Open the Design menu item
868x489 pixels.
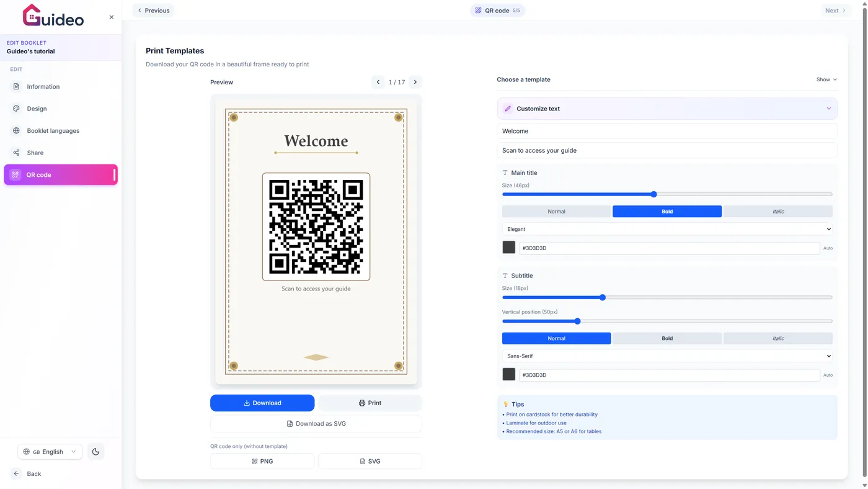(61, 109)
